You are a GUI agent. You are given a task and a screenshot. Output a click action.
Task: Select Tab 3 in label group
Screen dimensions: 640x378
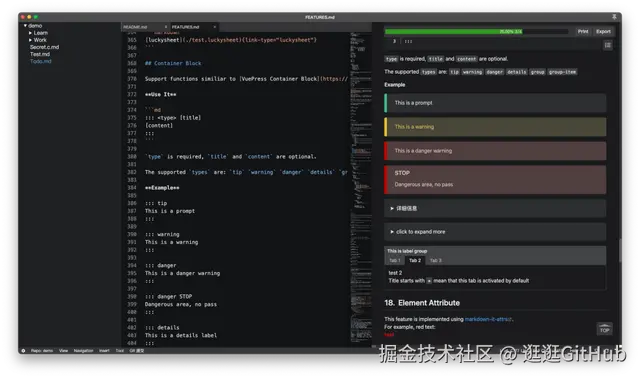[436, 260]
